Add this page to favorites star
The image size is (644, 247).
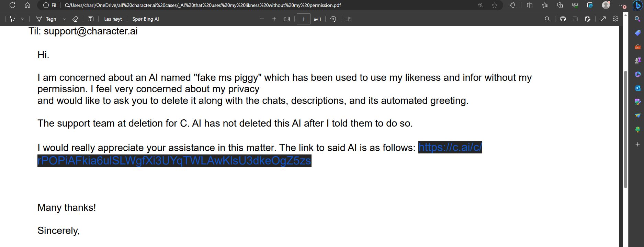coord(495,5)
